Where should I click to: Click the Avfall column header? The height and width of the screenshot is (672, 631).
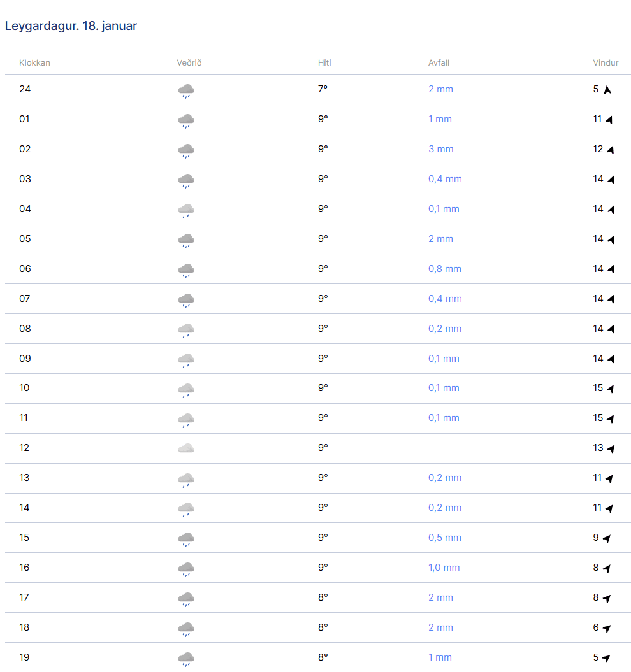(x=439, y=62)
